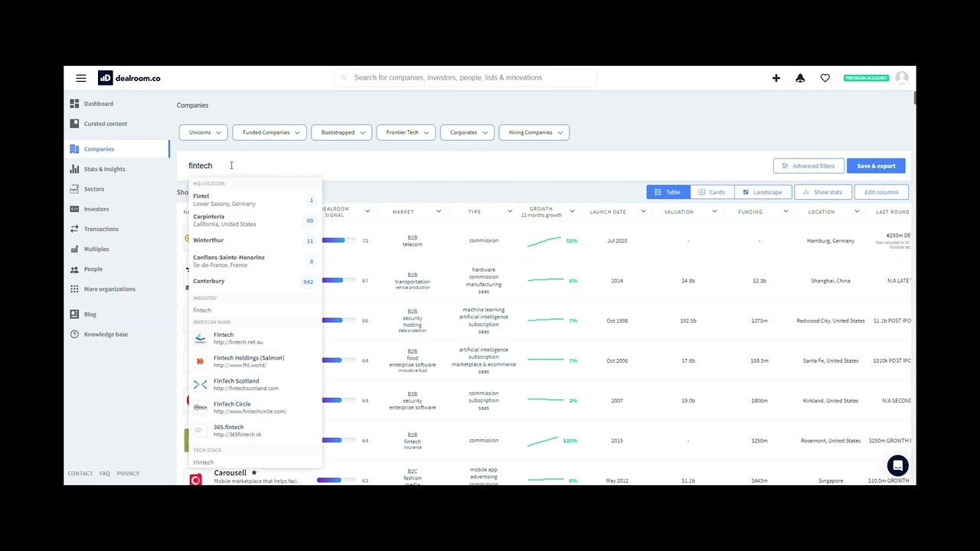
Task: Open Advanced filters
Action: (808, 166)
